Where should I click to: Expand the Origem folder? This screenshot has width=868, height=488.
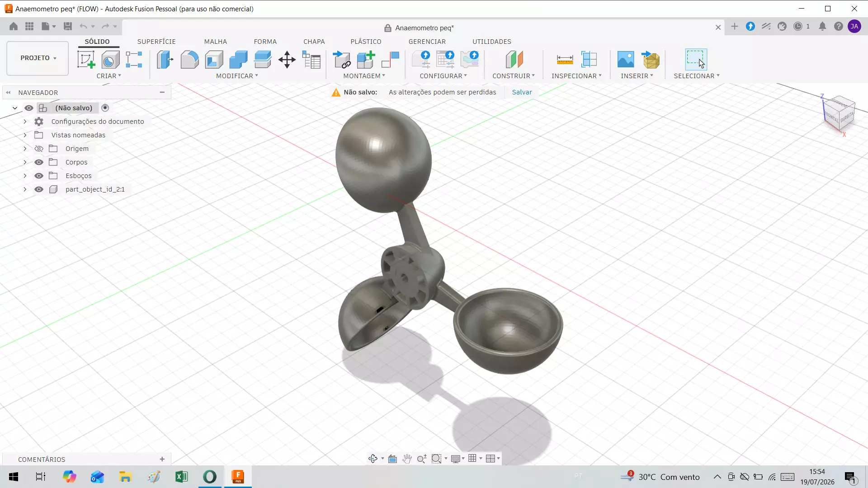pos(25,149)
